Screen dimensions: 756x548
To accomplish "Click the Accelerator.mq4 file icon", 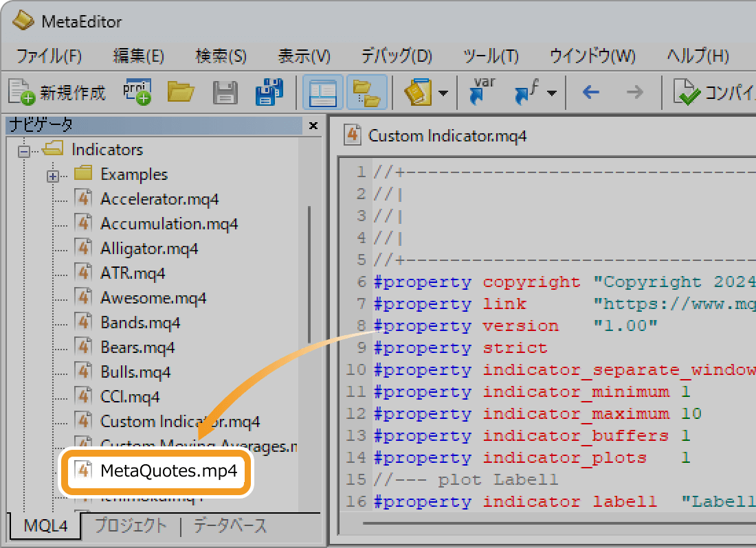I will [83, 198].
